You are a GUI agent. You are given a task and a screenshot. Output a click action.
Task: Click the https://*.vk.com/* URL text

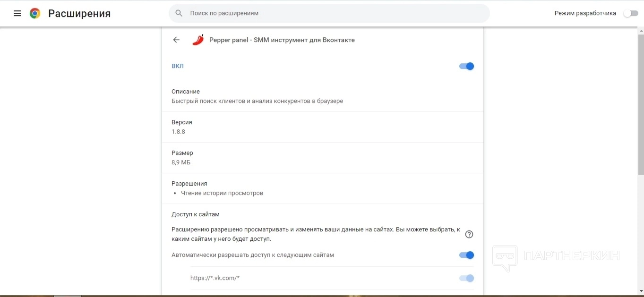[215, 278]
